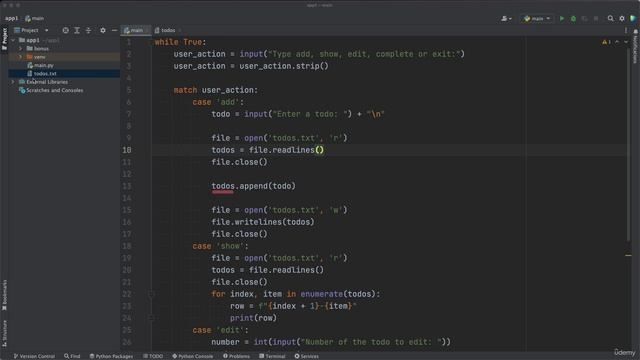Go to previous highlighted problem arrow
Viewport: 640px width, 360px height.
(617, 42)
